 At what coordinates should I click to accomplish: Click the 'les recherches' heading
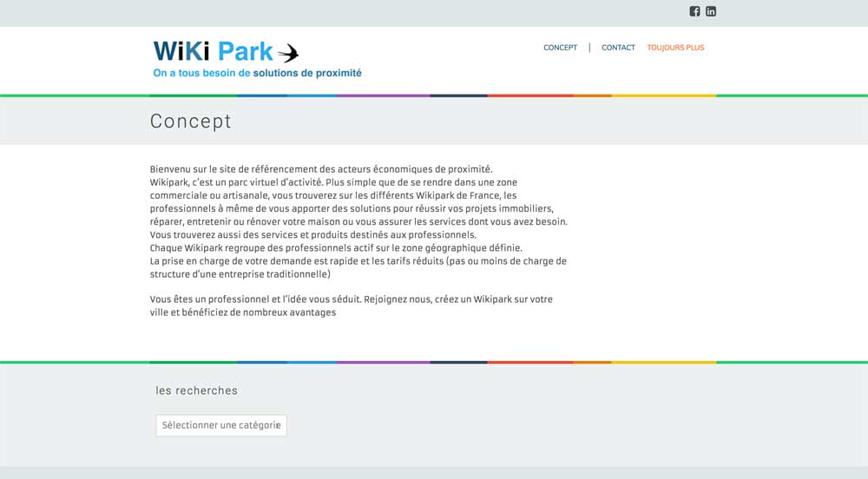[196, 390]
